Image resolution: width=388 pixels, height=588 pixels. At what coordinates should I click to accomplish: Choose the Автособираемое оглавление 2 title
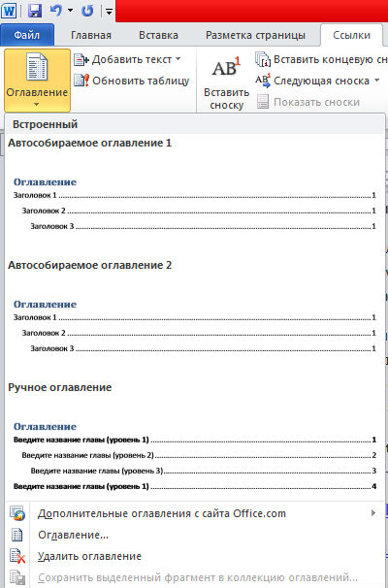coord(89,265)
